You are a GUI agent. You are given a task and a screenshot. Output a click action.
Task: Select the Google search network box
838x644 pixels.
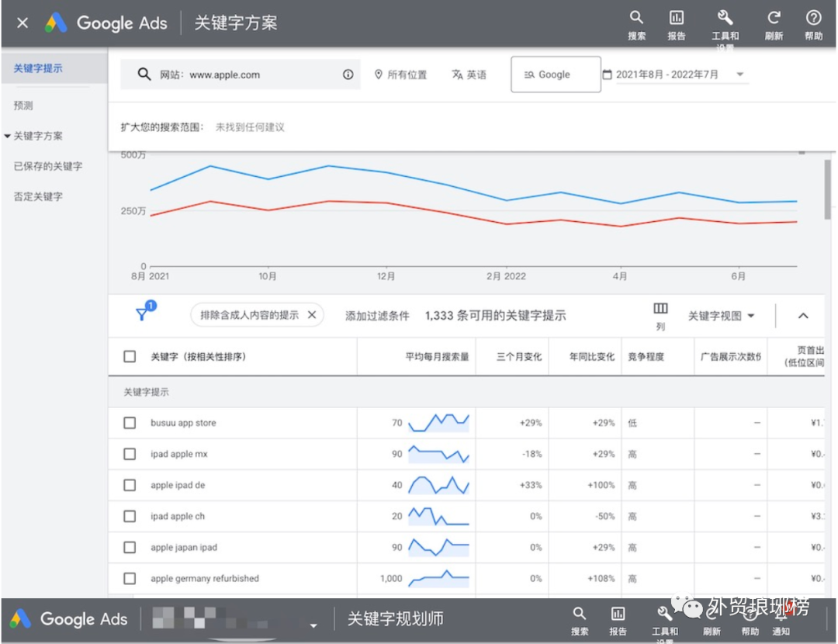tap(556, 74)
